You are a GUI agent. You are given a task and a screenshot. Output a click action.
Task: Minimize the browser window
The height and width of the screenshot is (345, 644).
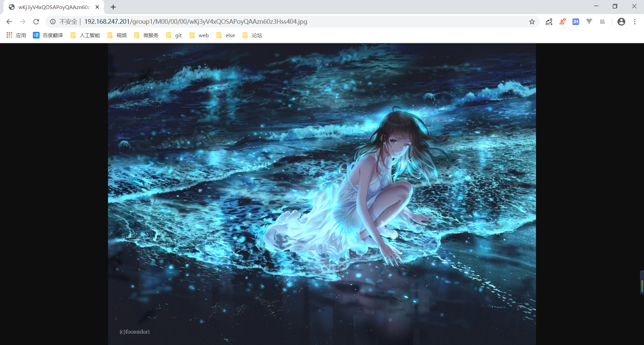pyautogui.click(x=596, y=6)
